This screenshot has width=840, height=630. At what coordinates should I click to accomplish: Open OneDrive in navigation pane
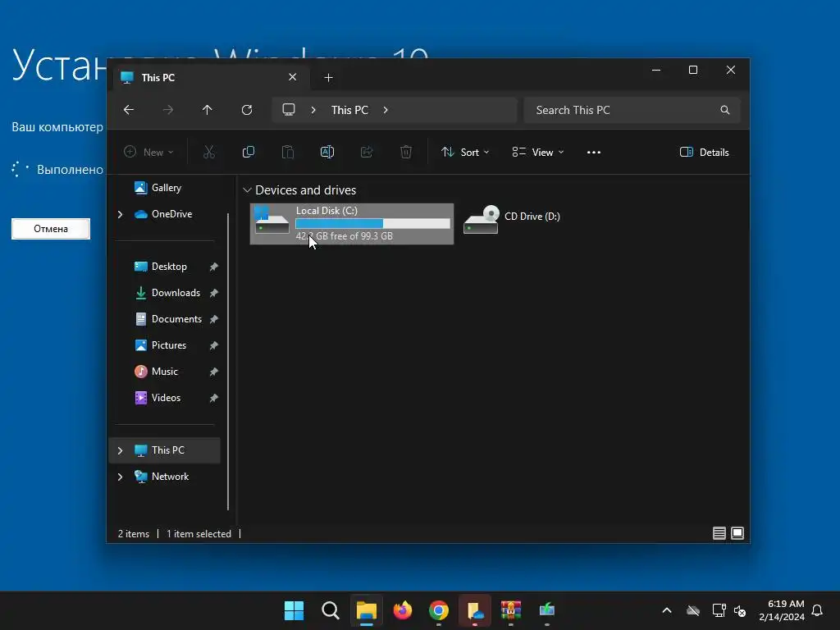pos(163,214)
